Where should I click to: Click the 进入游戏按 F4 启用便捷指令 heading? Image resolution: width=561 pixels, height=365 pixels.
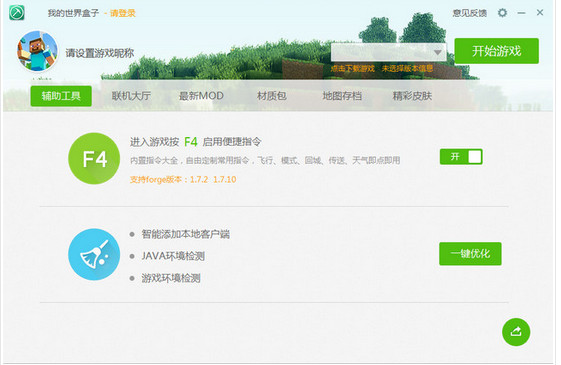pos(195,142)
